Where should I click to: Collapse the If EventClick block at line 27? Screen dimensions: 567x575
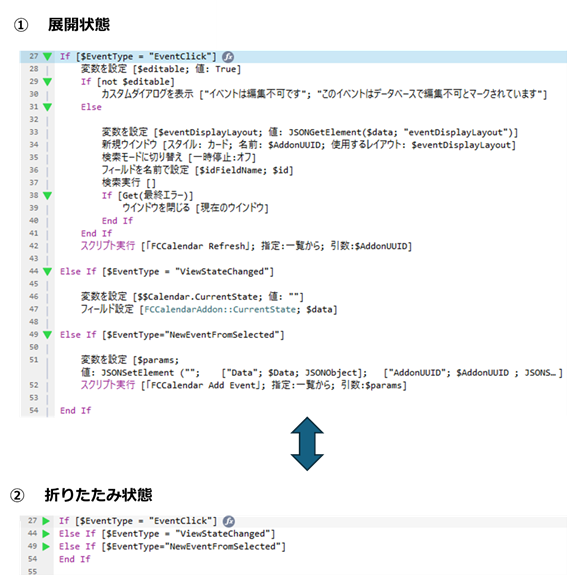pyautogui.click(x=47, y=56)
